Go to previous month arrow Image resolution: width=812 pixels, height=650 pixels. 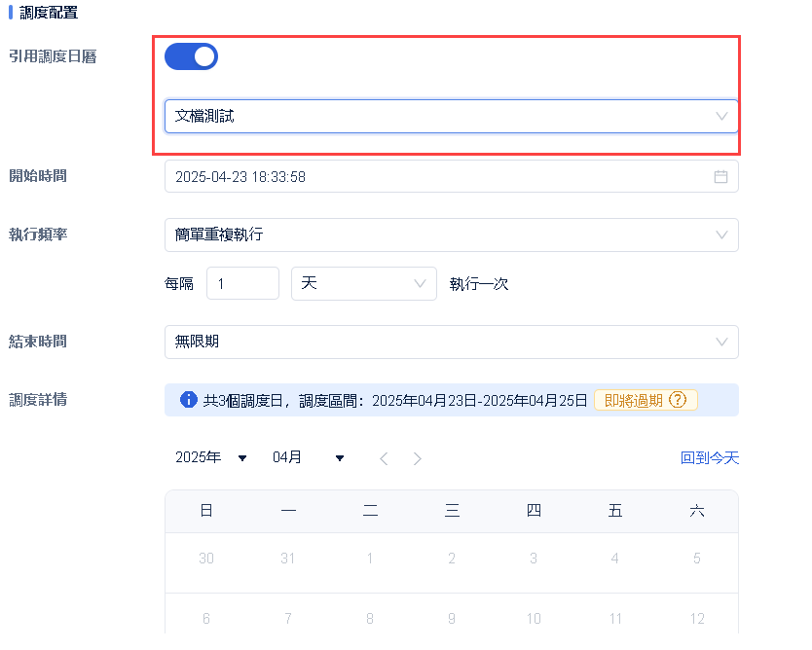tap(384, 458)
